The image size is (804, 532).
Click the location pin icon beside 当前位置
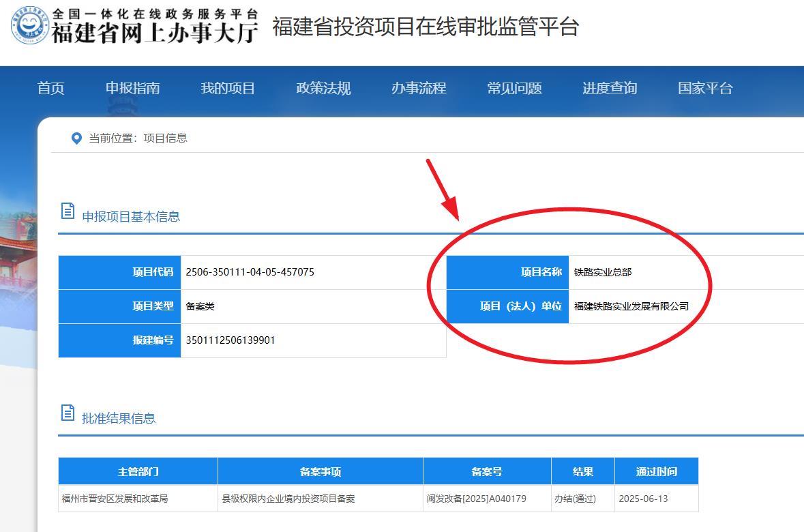(76, 138)
